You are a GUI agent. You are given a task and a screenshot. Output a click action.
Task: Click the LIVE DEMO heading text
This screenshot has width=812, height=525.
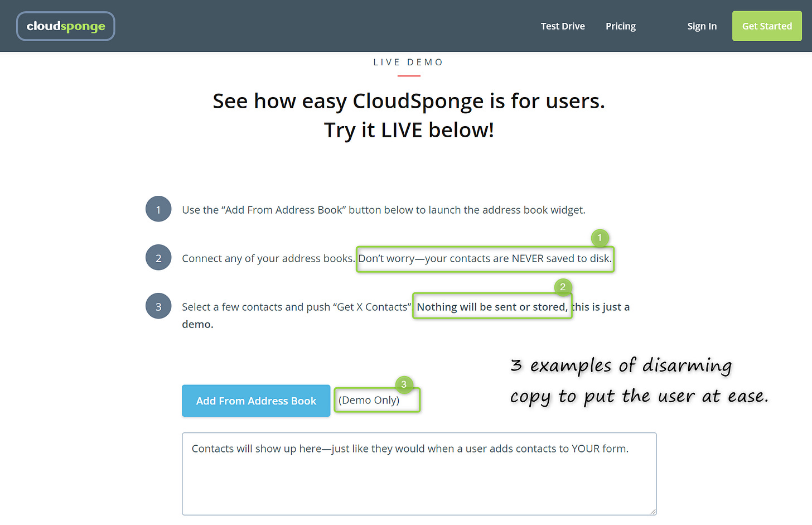[408, 62]
